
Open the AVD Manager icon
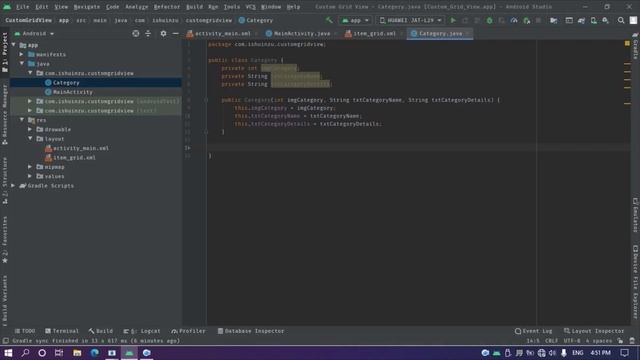pos(593,20)
